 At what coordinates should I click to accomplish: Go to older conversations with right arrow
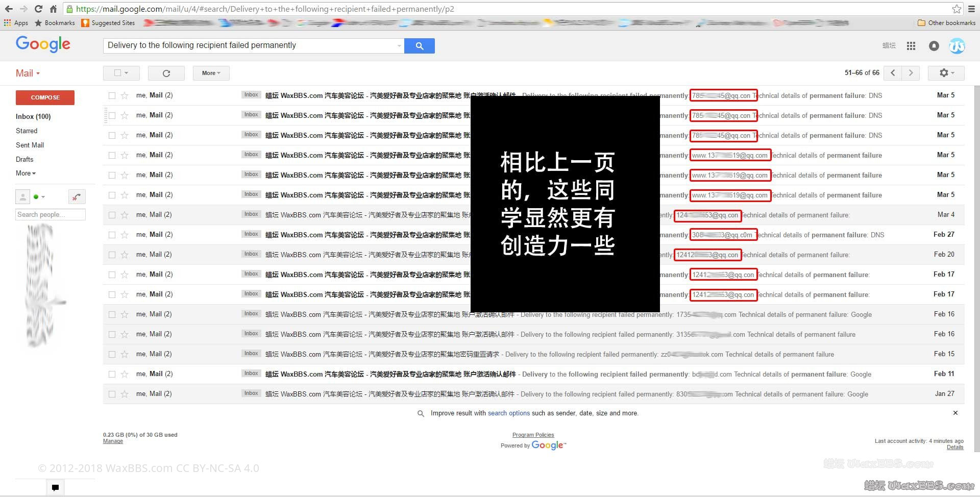pyautogui.click(x=911, y=73)
